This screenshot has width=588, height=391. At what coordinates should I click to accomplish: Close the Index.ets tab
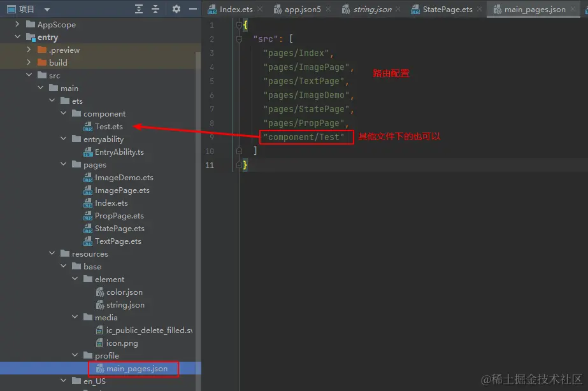point(260,9)
